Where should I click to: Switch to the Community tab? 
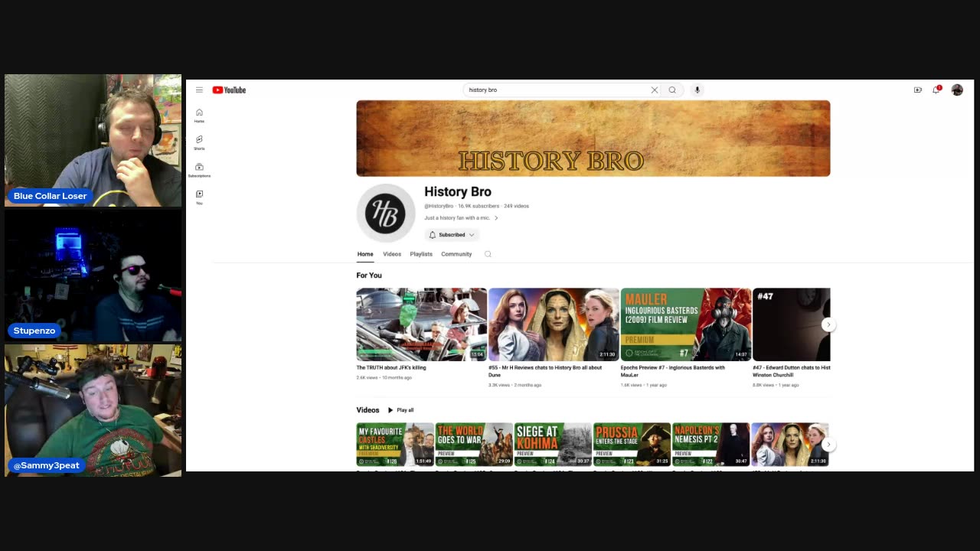(456, 254)
